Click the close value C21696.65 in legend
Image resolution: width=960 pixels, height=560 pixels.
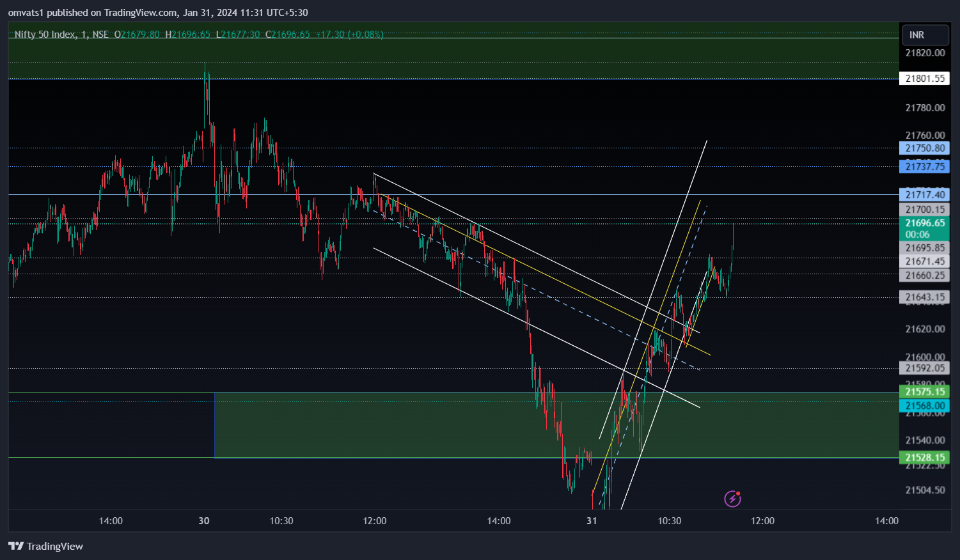click(x=287, y=35)
